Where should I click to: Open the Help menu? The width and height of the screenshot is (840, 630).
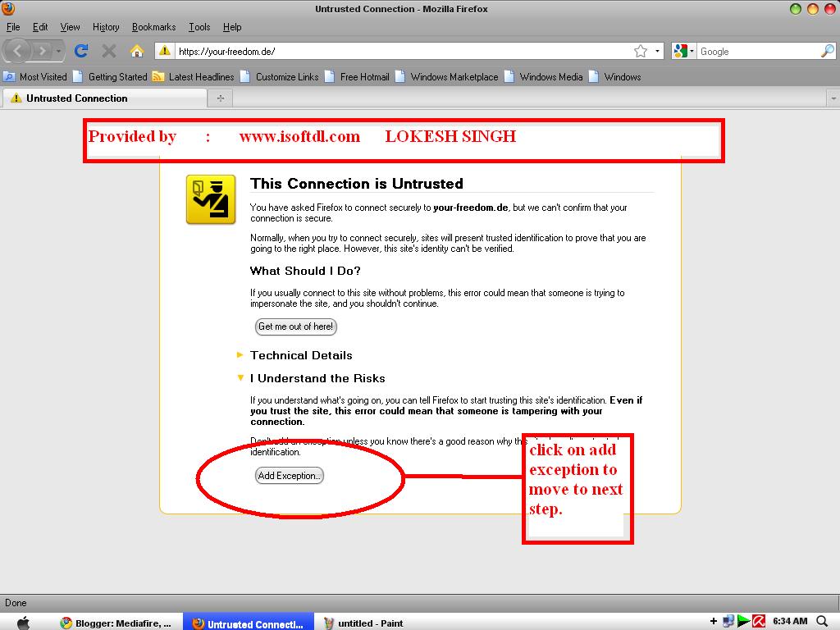[x=232, y=27]
